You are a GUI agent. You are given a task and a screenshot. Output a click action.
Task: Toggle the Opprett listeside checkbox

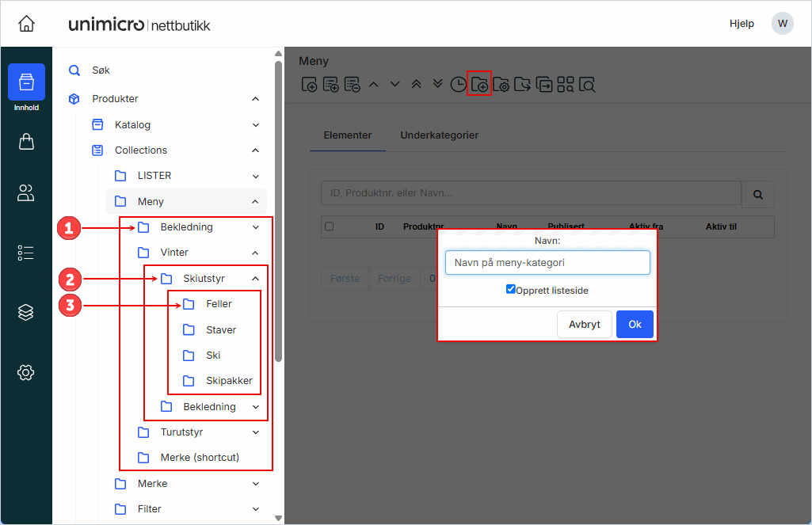pyautogui.click(x=511, y=290)
